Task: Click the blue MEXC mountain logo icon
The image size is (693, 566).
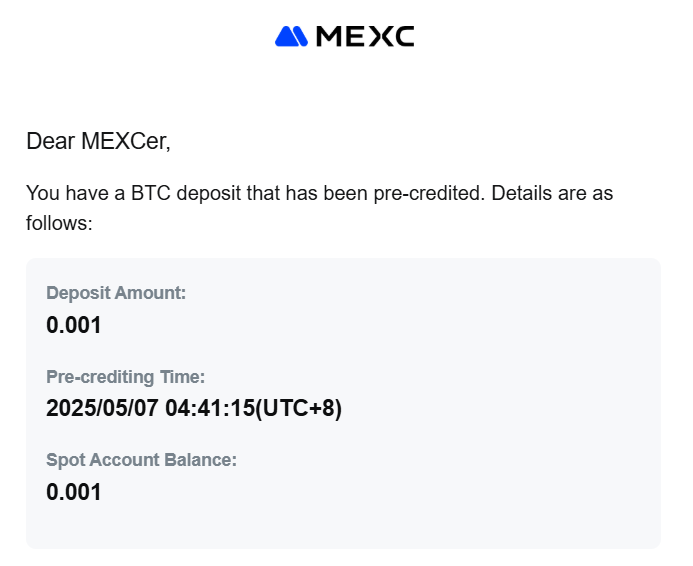Action: coord(291,36)
